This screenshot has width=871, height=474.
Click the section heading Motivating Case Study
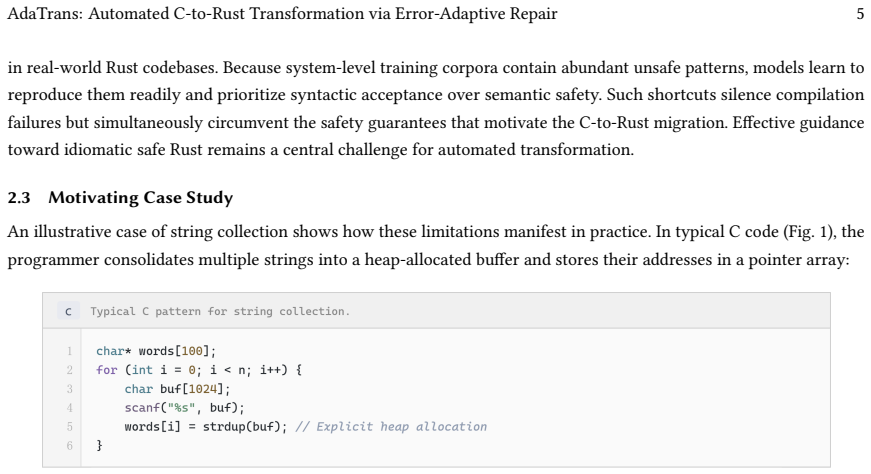(x=141, y=198)
